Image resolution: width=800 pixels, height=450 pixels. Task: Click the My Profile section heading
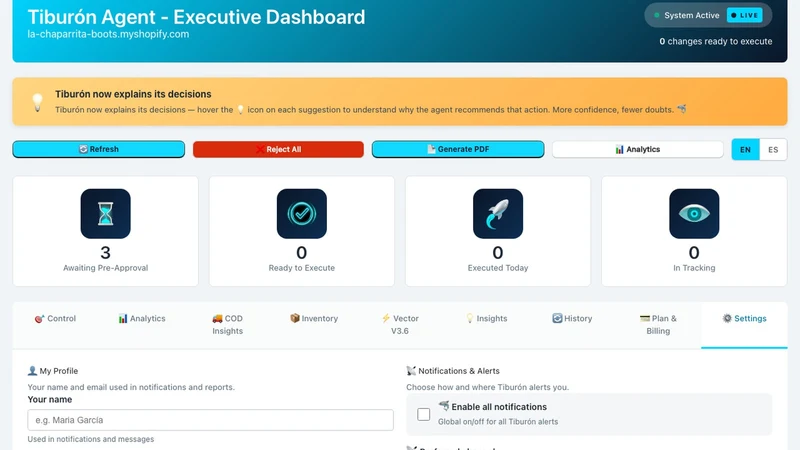tap(59, 371)
